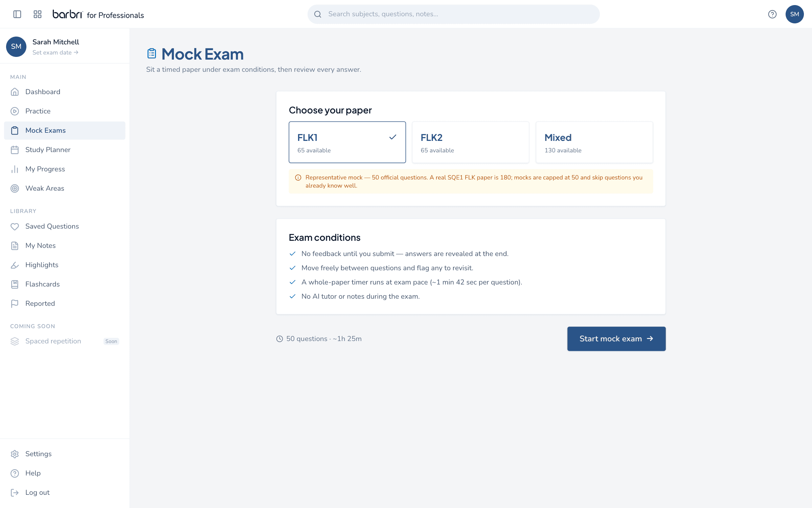Click 'No AI tutor or notes during the exam.'
Viewport: 812px width, 508px height.
pyautogui.click(x=361, y=296)
